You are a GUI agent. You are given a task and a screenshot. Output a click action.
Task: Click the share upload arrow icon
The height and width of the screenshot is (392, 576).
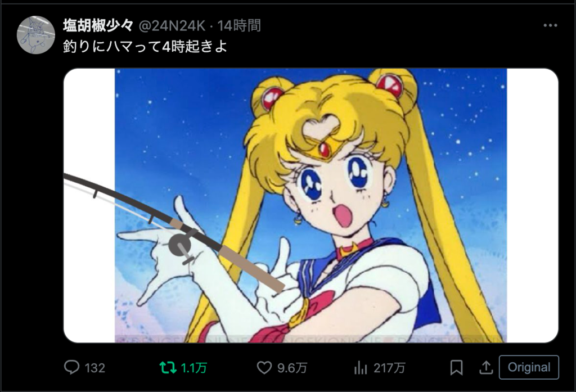coord(486,367)
